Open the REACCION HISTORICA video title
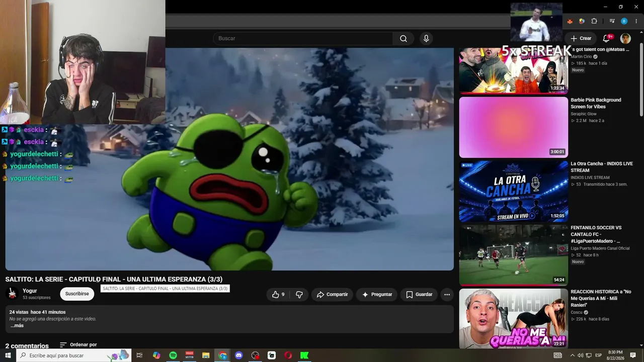The height and width of the screenshot is (362, 644). 601,298
